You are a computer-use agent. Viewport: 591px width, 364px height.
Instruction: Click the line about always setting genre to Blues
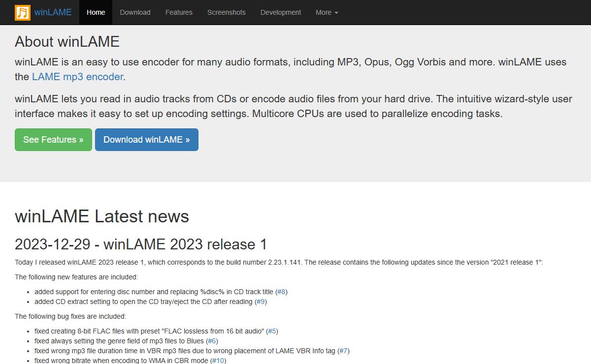click(x=126, y=341)
